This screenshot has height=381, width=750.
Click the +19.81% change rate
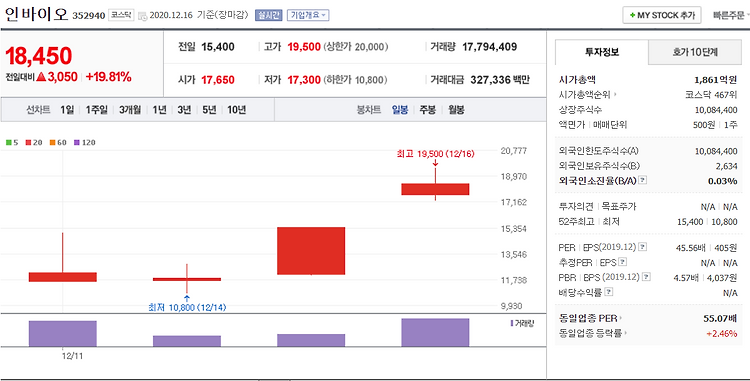[x=109, y=77]
